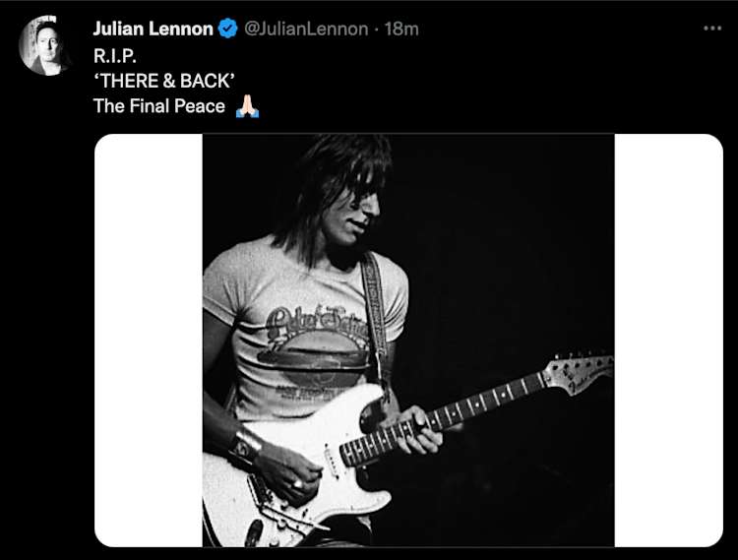Click the 'THERE & BACK' text line

click(x=163, y=81)
